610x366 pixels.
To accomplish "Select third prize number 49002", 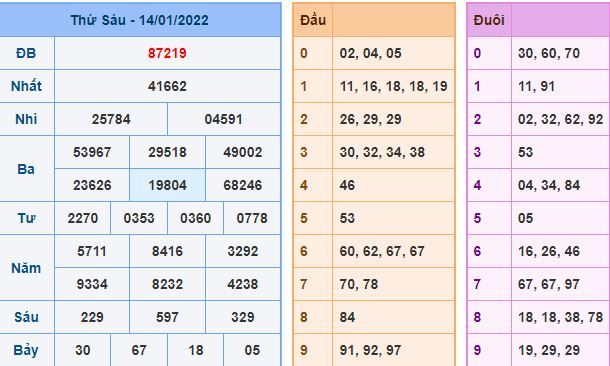I will click(x=243, y=152).
